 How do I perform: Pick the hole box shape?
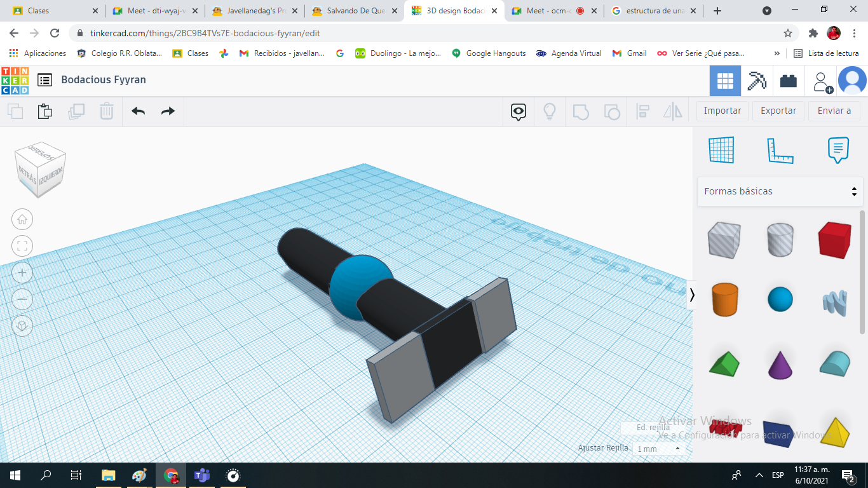(724, 240)
